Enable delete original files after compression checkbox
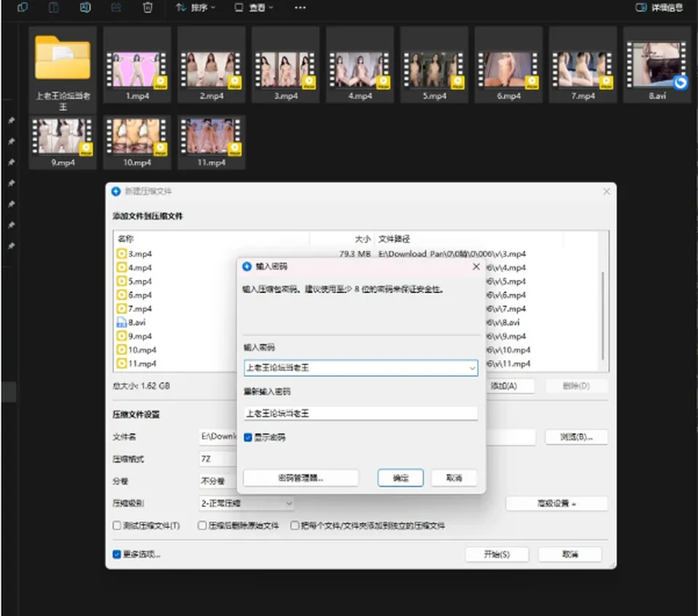 202,526
